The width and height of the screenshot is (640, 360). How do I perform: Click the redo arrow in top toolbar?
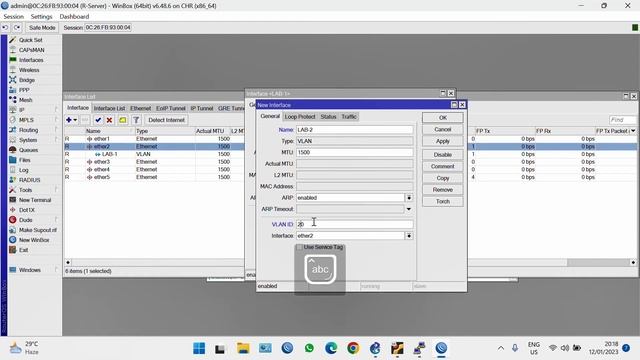tap(17, 28)
